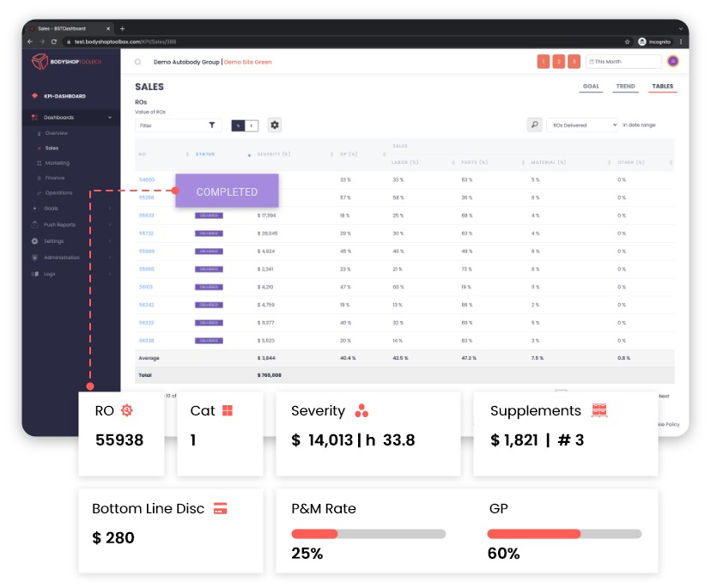Open Marketing in the sidebar
The height and width of the screenshot is (588, 711).
click(58, 163)
